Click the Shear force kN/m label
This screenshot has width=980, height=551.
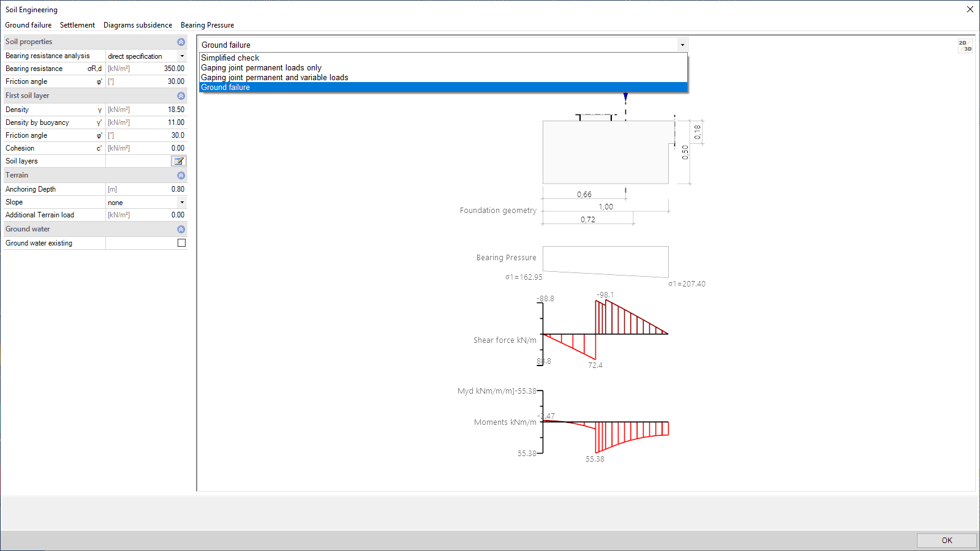tap(505, 340)
